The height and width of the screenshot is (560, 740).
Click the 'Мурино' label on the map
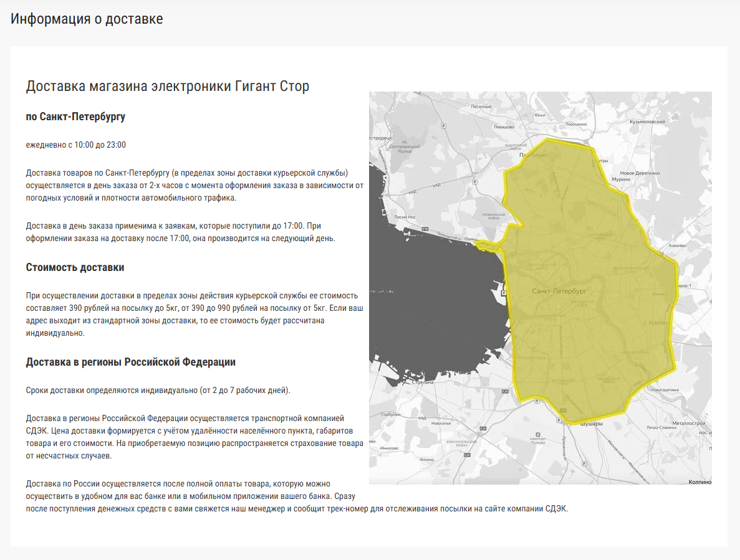[620, 179]
